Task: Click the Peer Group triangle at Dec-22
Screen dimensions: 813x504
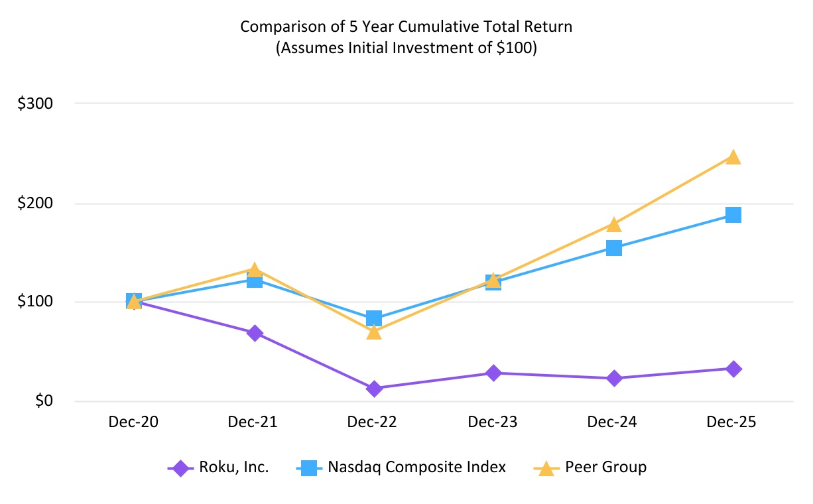Action: (x=374, y=332)
